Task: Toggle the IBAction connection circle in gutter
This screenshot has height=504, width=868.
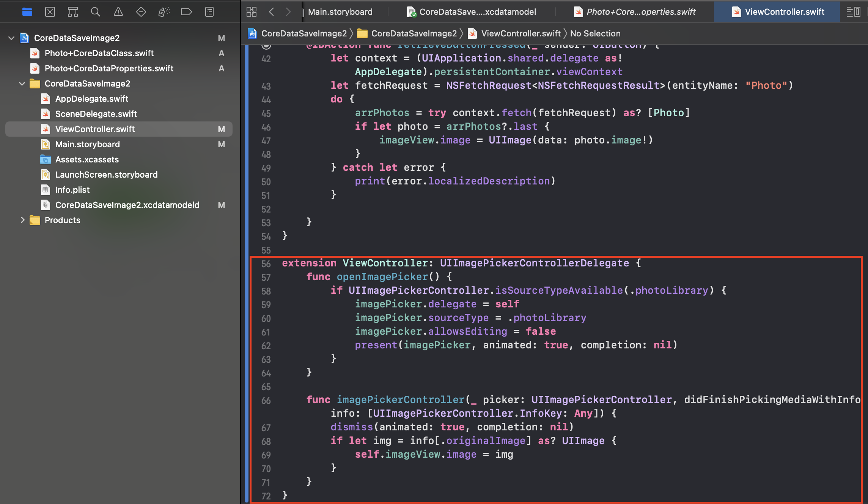Action: (x=267, y=46)
